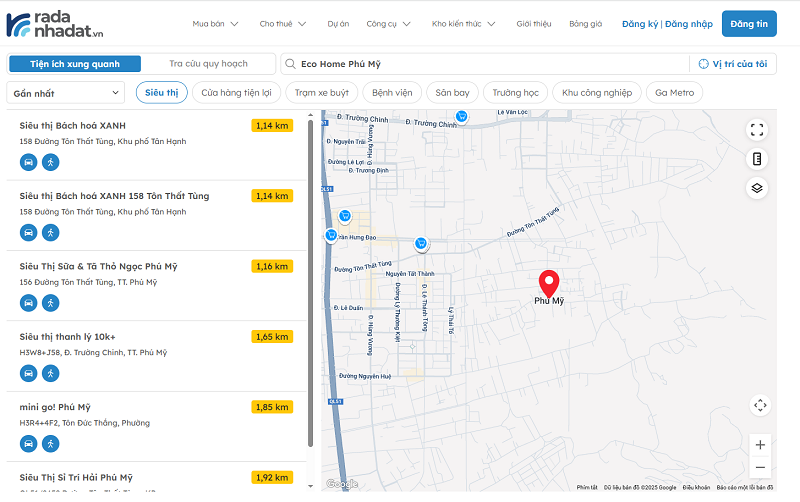This screenshot has height=502, width=800.
Task: Open the Bảng giá page
Action: tap(586, 24)
